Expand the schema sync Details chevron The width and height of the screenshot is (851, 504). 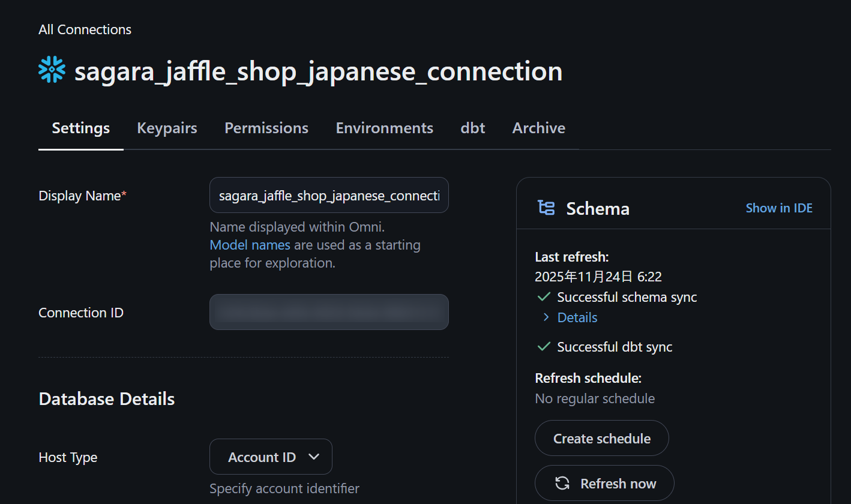pos(546,317)
